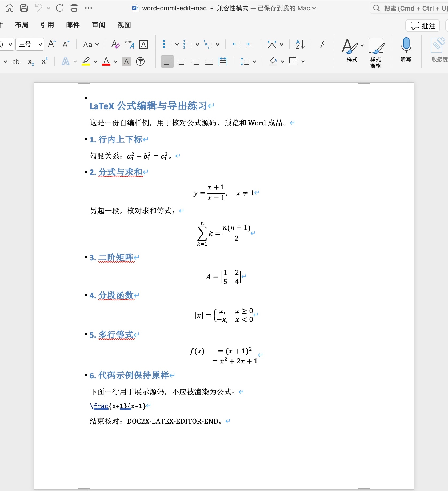The height and width of the screenshot is (491, 448).
Task: Center align the paragraph
Action: click(x=181, y=61)
